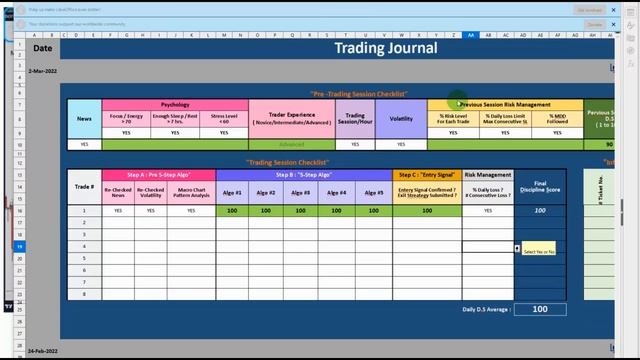Screen dimensions: 640x360
Task: Select the pink Psychology header cell
Action: [175, 105]
